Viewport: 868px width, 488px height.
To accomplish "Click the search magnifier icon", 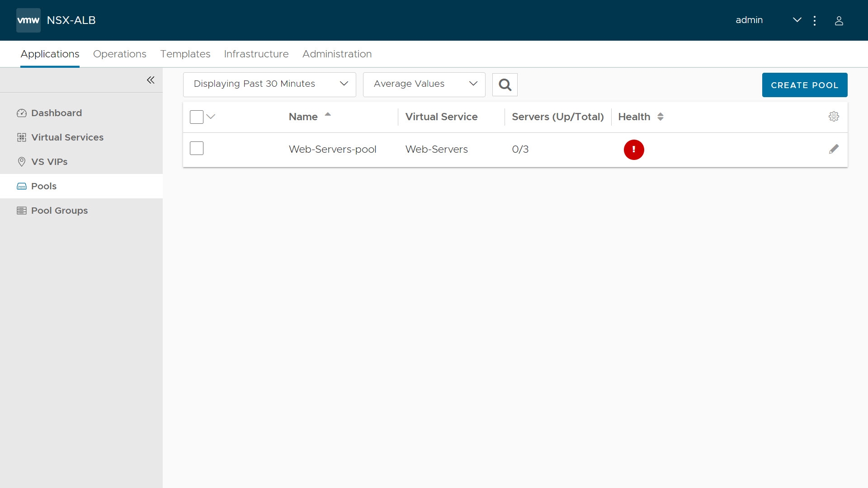I will coord(505,84).
